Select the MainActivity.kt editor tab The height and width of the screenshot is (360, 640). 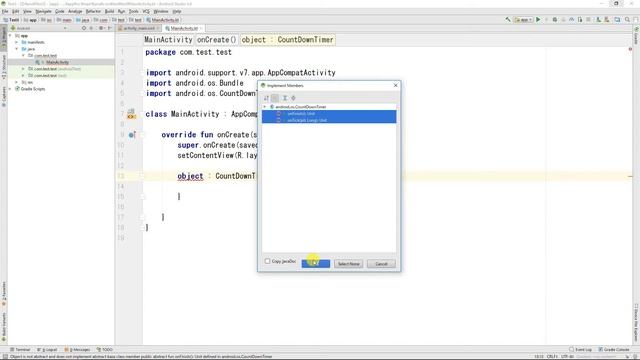tap(184, 28)
